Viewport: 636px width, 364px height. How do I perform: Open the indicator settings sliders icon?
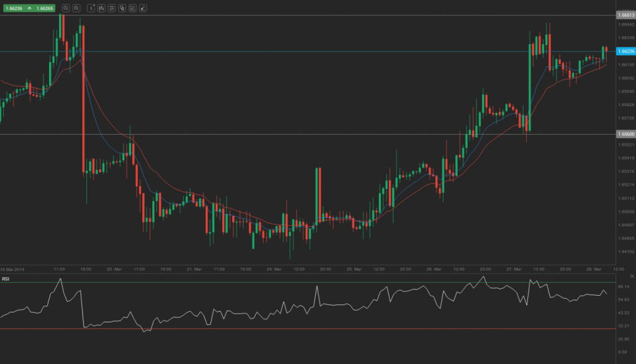click(112, 8)
